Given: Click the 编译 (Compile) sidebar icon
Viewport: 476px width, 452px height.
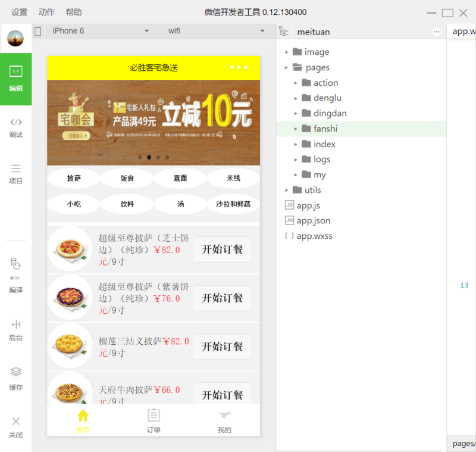Looking at the screenshot, I should click(x=16, y=276).
